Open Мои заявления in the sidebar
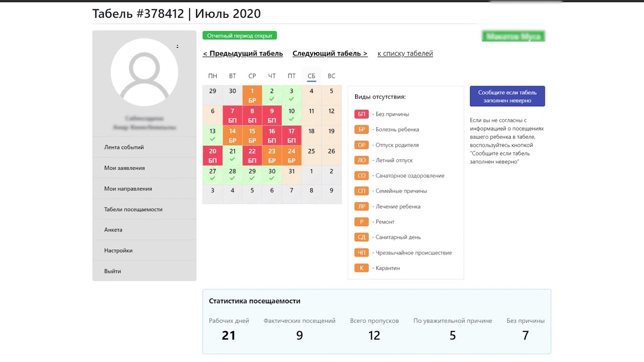Image resolution: width=644 pixels, height=362 pixels. [x=125, y=168]
